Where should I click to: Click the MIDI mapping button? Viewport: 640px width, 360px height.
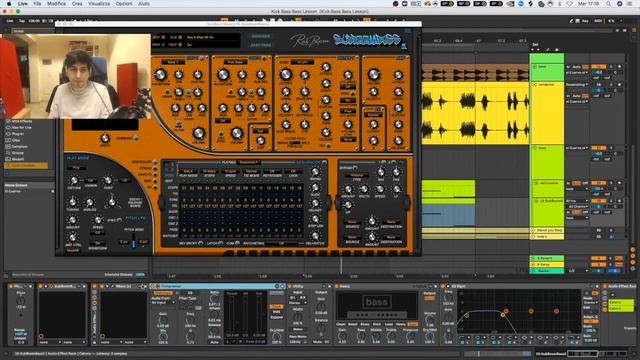[x=598, y=21]
